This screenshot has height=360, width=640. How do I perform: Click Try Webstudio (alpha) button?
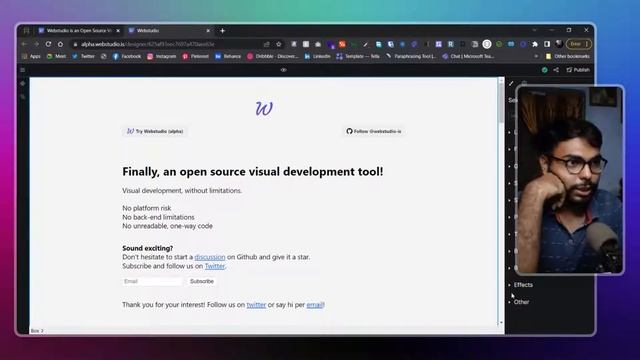tap(155, 131)
